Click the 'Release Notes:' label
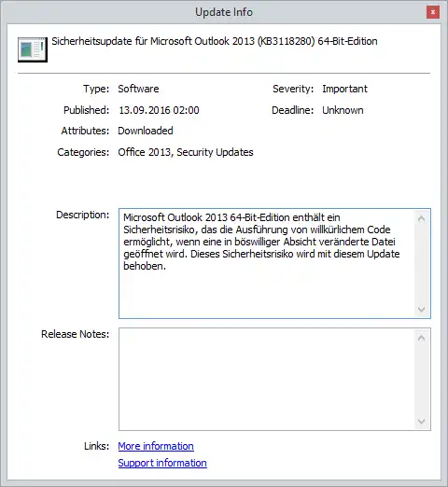This screenshot has height=487, width=448. [x=76, y=334]
